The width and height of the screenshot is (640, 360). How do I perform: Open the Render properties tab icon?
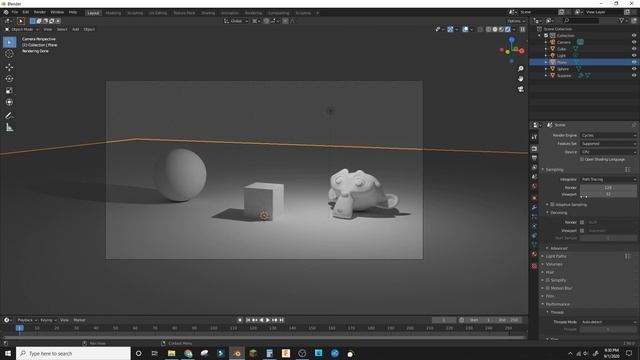(534, 149)
